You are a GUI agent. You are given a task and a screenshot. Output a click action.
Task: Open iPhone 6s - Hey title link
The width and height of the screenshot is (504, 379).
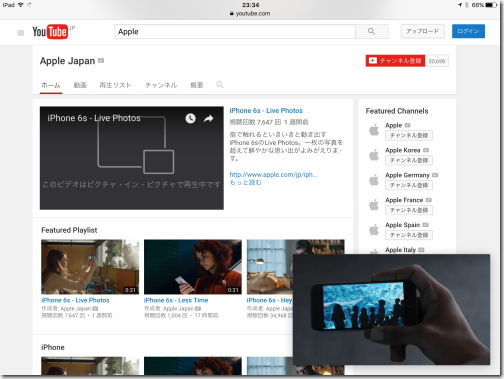click(269, 300)
